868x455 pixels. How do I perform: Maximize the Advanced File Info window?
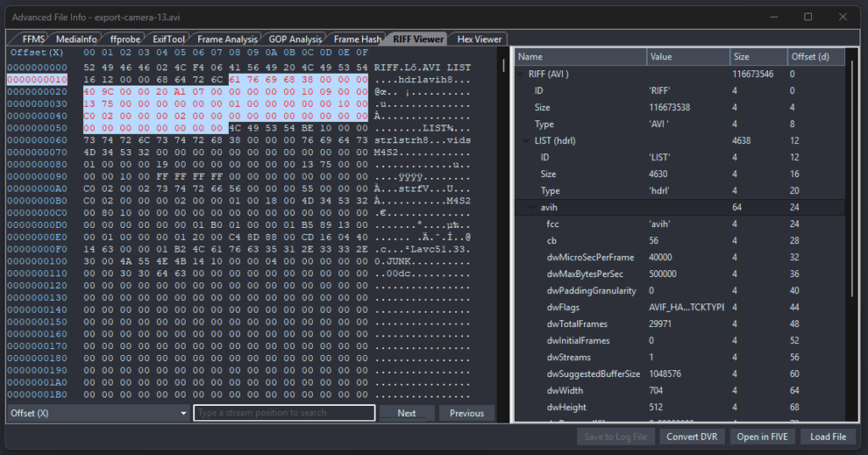[x=808, y=17]
